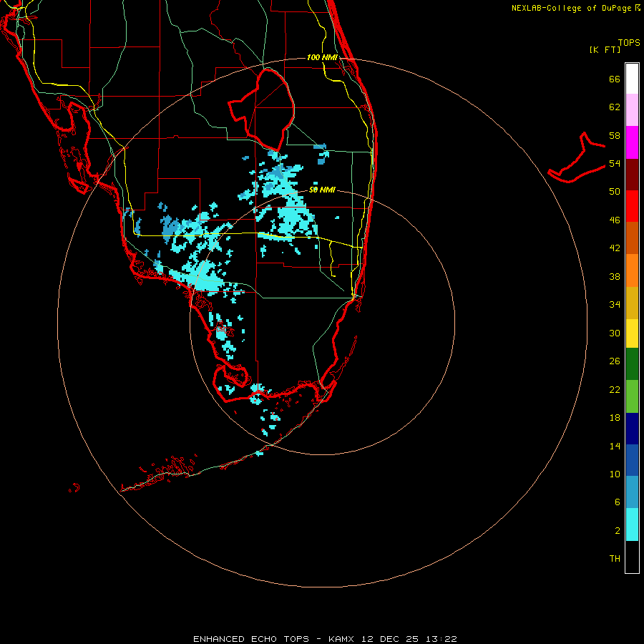The width and height of the screenshot is (644, 644).
Task: Click the 10 value on the scale
Action: tap(615, 474)
